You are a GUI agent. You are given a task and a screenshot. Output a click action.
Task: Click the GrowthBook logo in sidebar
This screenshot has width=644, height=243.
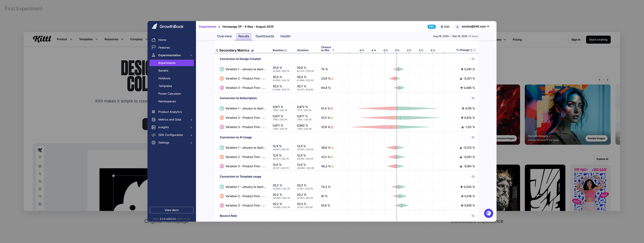point(168,26)
